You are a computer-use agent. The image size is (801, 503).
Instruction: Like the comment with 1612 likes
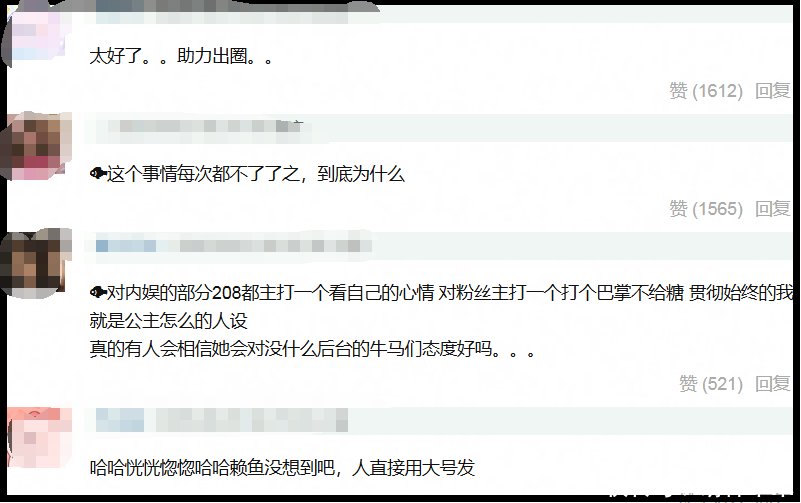tap(706, 91)
